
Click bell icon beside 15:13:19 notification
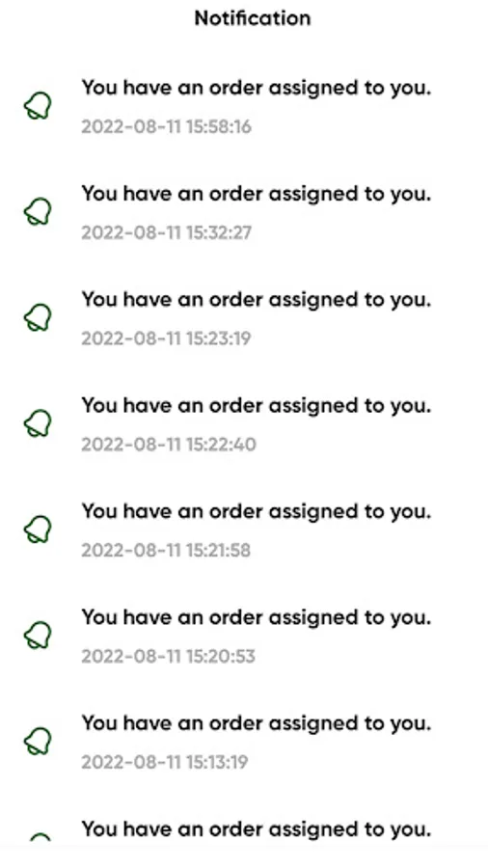(x=38, y=742)
